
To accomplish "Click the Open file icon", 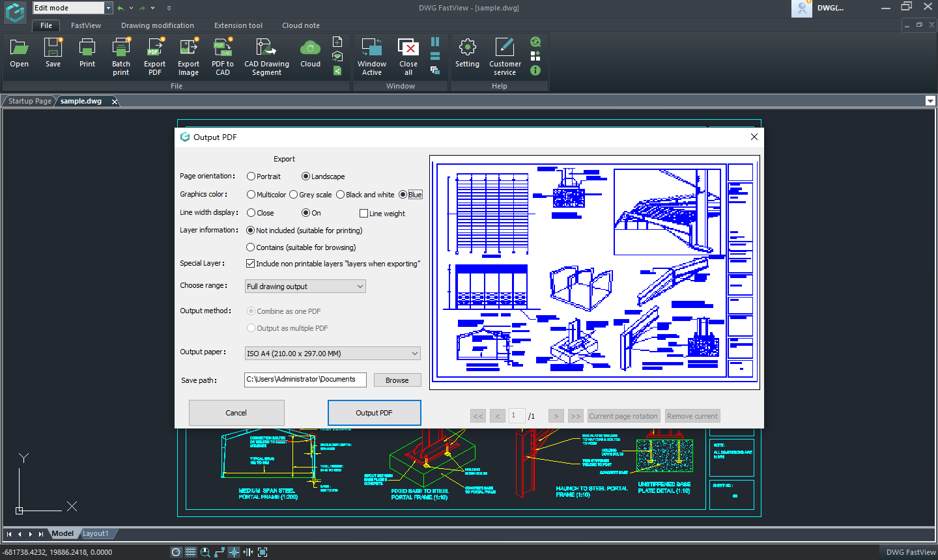I will (19, 48).
